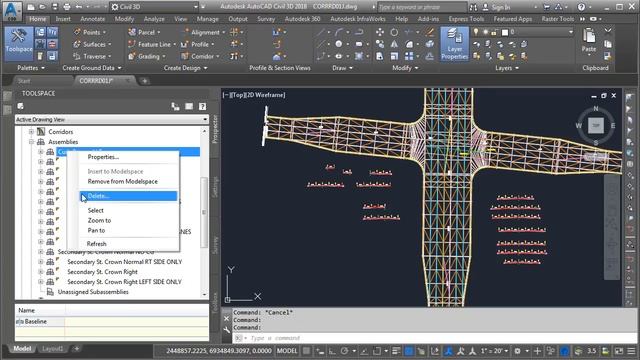
Task: Toggle ortho mode in status bar
Action: tap(332, 351)
